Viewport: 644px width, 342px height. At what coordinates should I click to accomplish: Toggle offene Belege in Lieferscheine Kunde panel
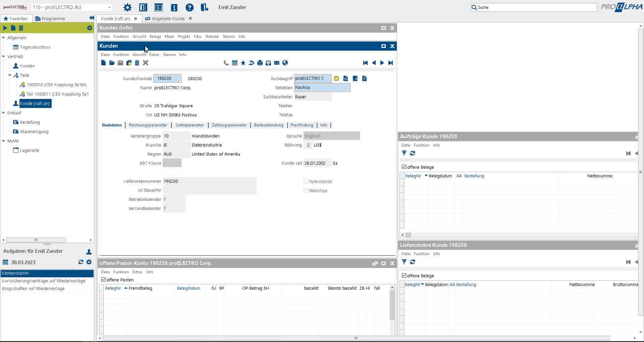coord(404,275)
